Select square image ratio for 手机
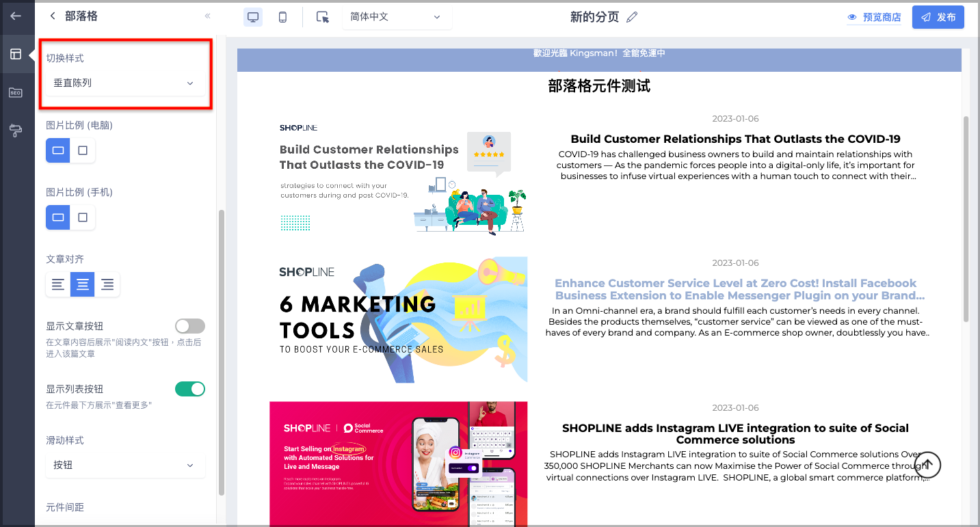The width and height of the screenshot is (980, 527). (x=83, y=217)
